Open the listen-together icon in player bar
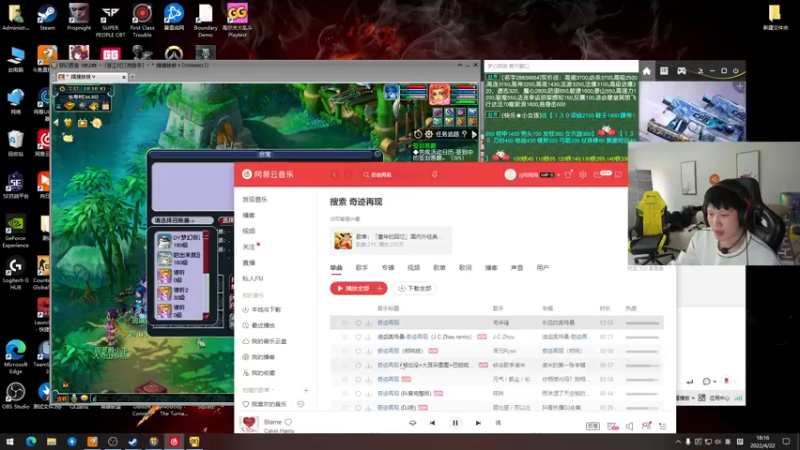This screenshot has width=800, height=450. click(646, 426)
